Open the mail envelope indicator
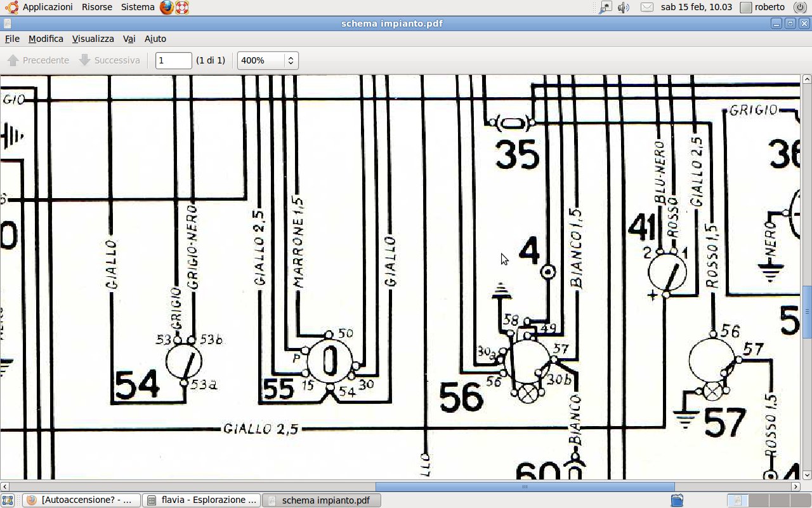The height and width of the screenshot is (508, 812). [x=646, y=8]
